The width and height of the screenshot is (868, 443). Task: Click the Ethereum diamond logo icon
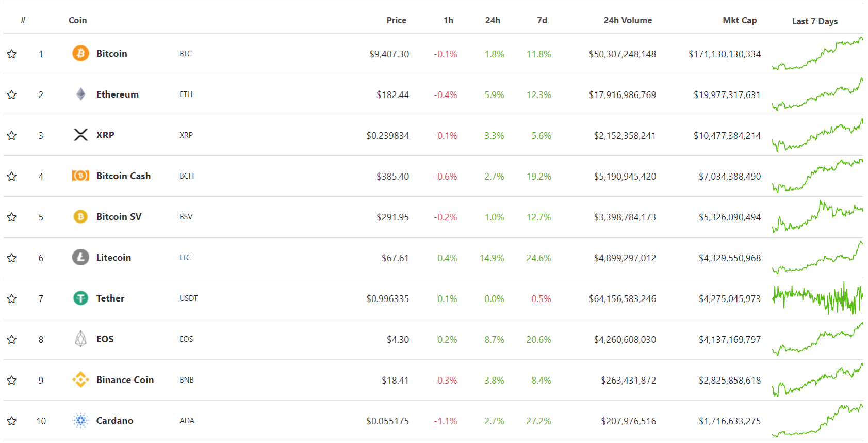[x=80, y=94]
